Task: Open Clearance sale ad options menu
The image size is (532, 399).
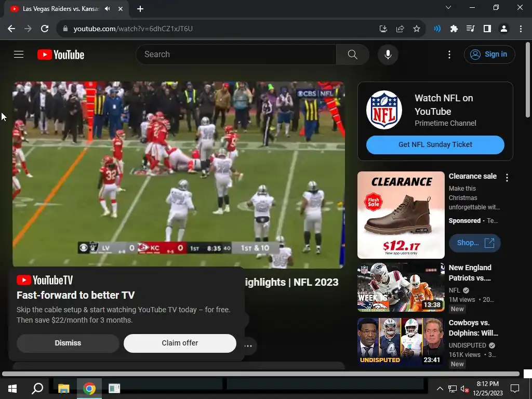Action: tap(507, 178)
